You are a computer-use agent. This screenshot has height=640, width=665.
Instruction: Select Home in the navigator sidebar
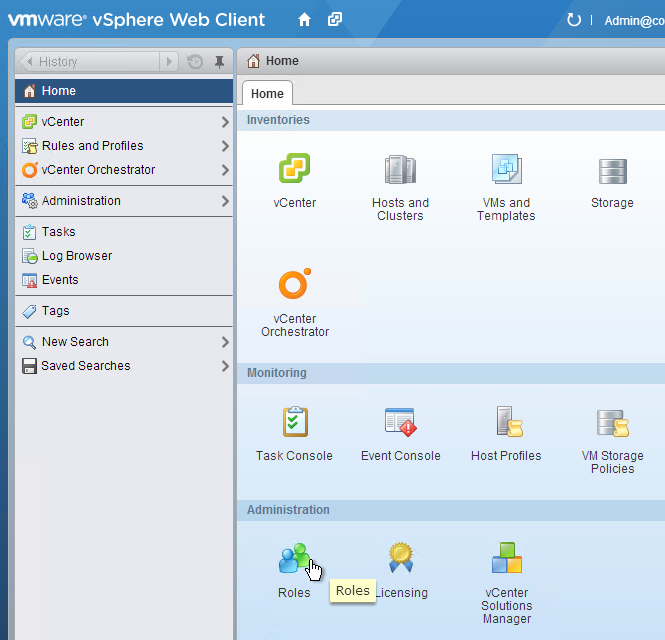[124, 91]
